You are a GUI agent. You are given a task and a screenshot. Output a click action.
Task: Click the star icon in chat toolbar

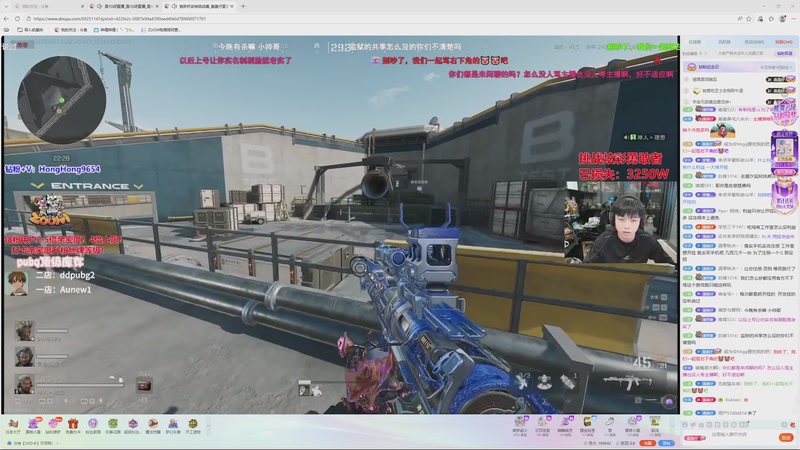702,424
